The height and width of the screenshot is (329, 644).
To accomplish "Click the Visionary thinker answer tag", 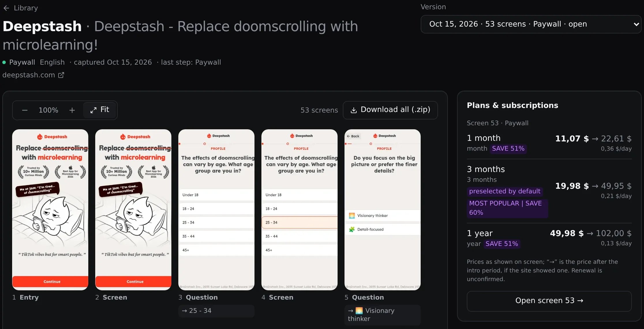I will point(383,315).
